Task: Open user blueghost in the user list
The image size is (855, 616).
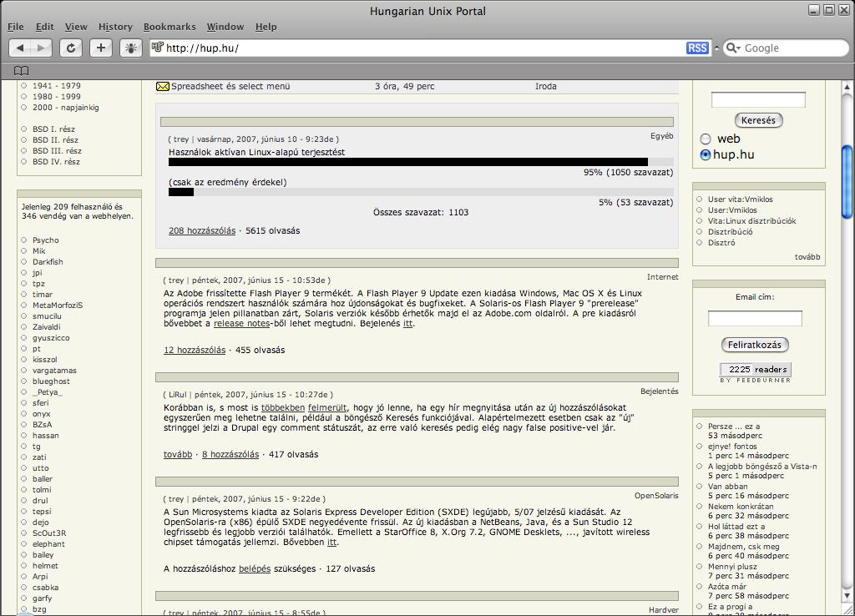Action: coord(51,381)
